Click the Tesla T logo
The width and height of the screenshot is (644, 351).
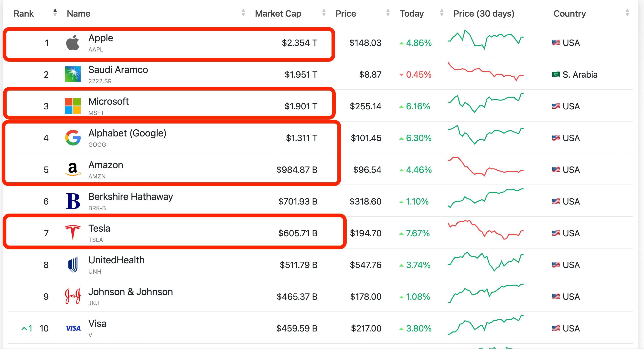pyautogui.click(x=73, y=233)
